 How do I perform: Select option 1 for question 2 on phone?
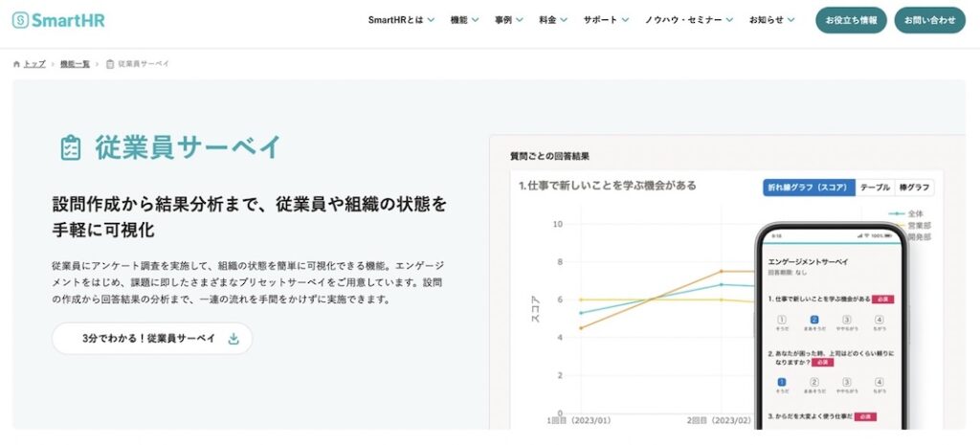(781, 383)
